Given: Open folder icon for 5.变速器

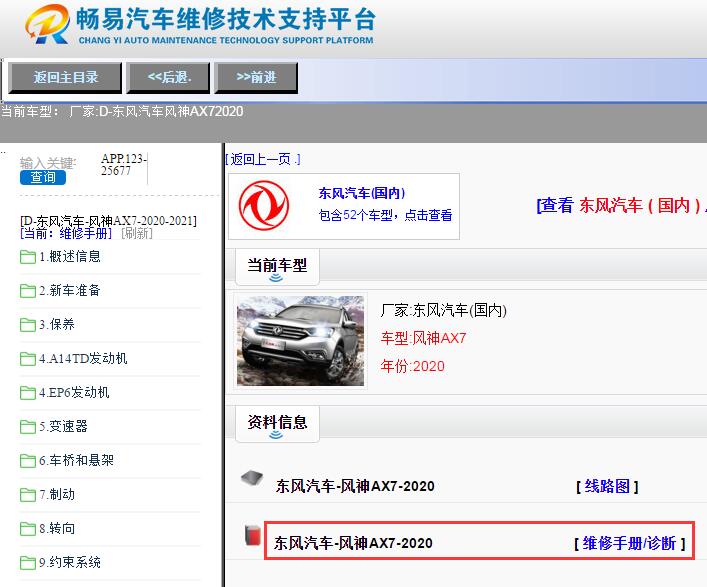Looking at the screenshot, I should pos(28,426).
